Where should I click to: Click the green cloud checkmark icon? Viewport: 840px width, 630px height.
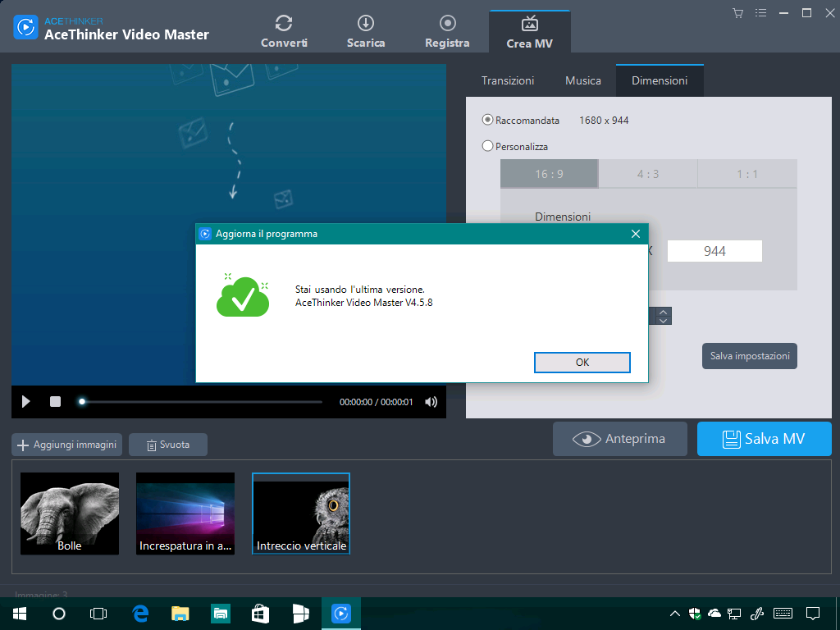243,295
